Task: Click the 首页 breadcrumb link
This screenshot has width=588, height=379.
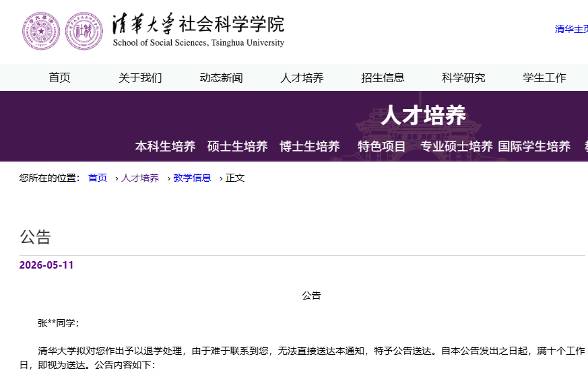Action: click(x=98, y=178)
